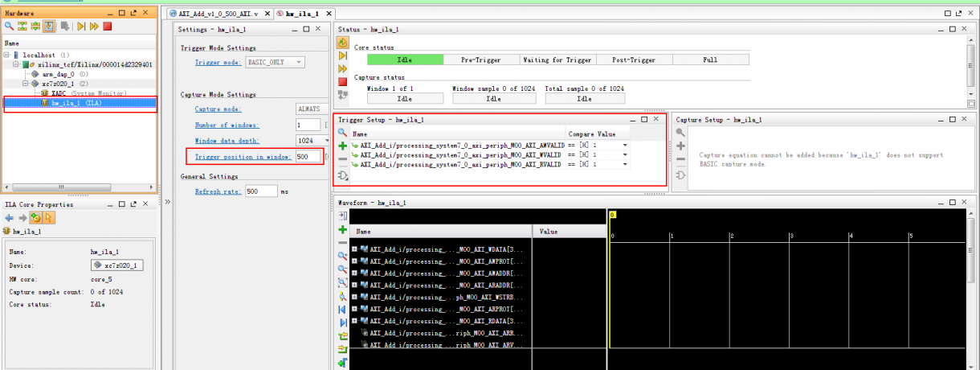Click expand all icon in Hardware toolbar
The image size is (980, 370).
coord(35,27)
